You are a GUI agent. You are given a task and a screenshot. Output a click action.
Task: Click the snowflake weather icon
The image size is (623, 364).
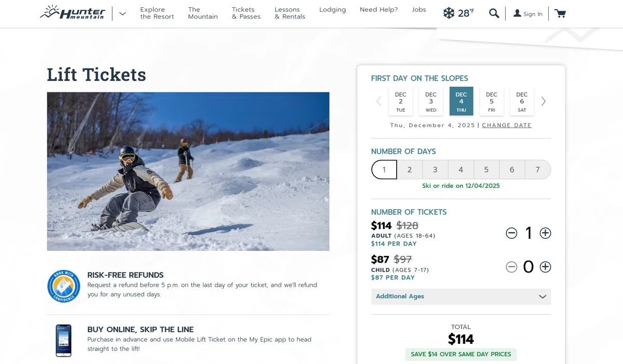click(x=449, y=13)
